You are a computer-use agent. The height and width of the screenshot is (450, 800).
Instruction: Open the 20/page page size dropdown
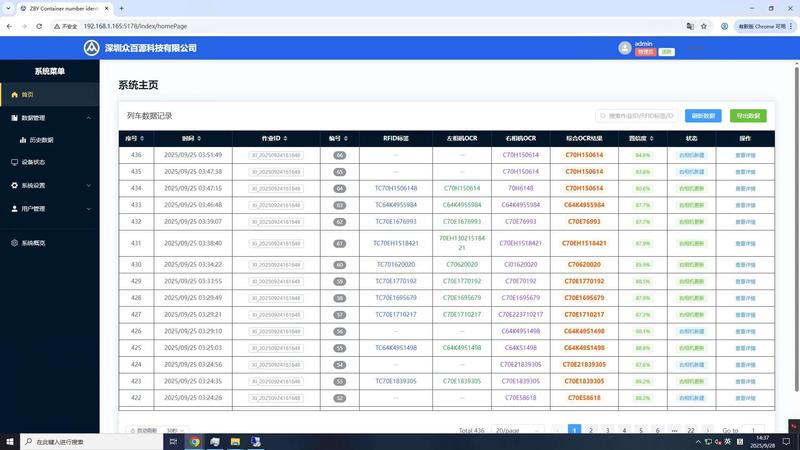pos(513,430)
